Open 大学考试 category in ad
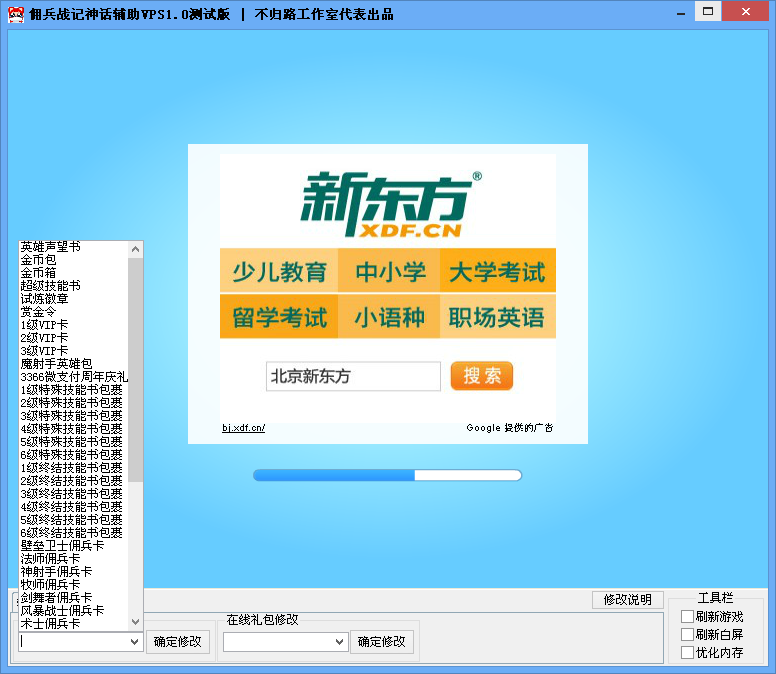Image resolution: width=776 pixels, height=674 pixels. pyautogui.click(x=497, y=271)
